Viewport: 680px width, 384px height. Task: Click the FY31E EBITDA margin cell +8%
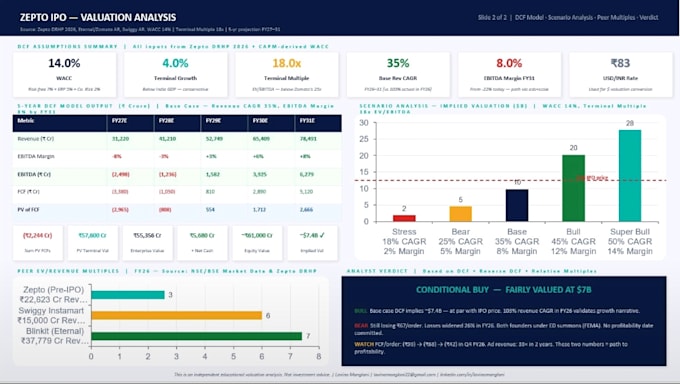pos(305,156)
